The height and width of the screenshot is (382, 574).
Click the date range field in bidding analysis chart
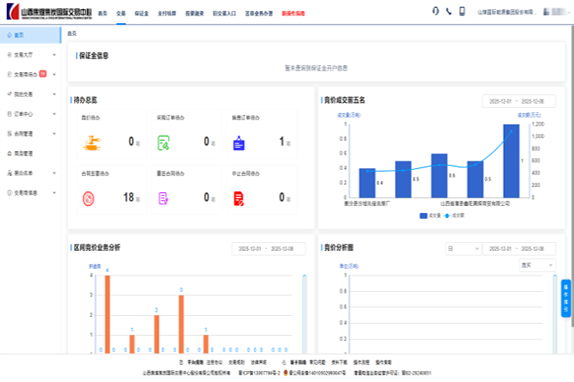(519, 248)
